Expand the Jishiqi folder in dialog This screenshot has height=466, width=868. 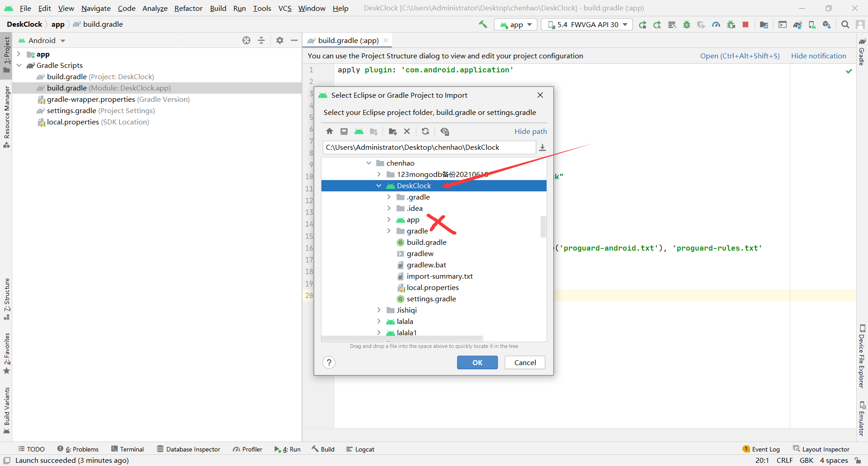(x=379, y=310)
